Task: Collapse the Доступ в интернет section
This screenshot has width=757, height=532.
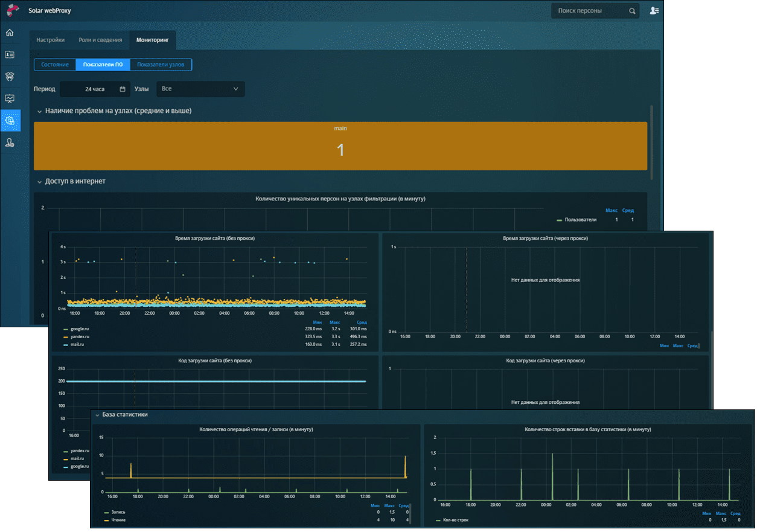Action: 39,182
